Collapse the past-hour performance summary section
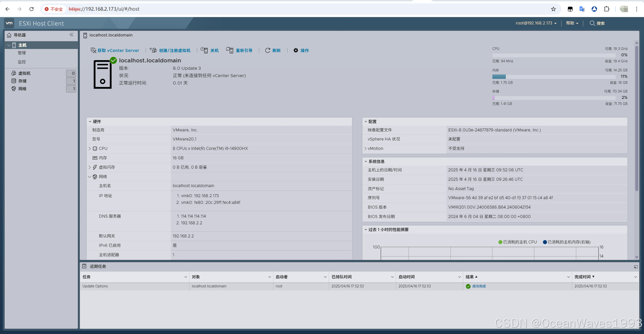 tap(366, 230)
